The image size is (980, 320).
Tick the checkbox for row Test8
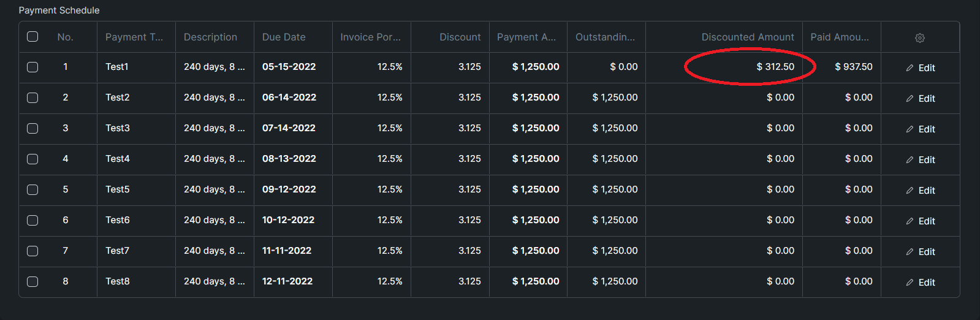click(x=32, y=282)
